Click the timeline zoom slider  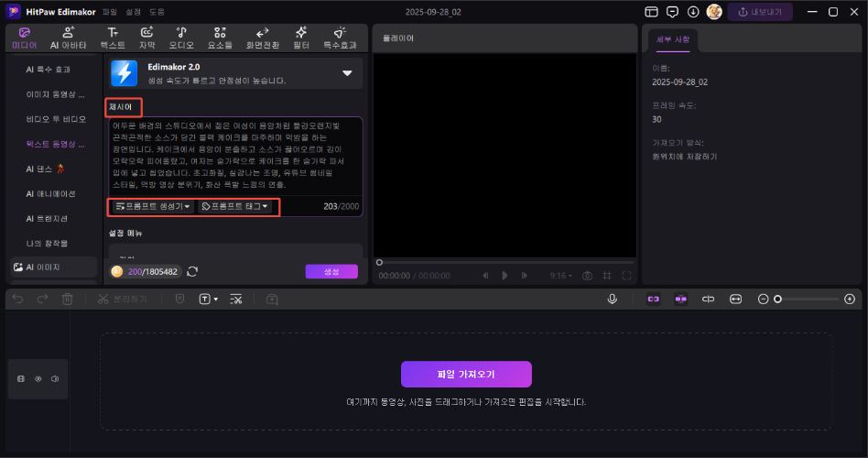[808, 299]
